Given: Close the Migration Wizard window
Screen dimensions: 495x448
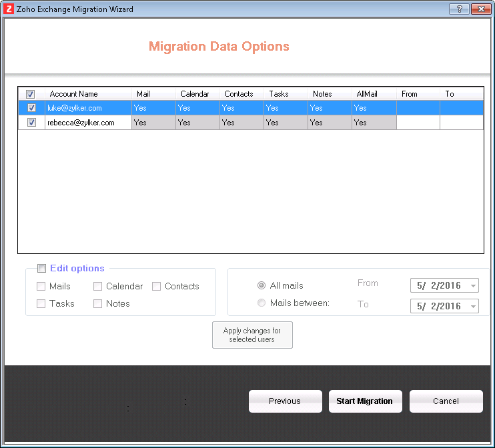Looking at the screenshot, I should pyautogui.click(x=480, y=9).
